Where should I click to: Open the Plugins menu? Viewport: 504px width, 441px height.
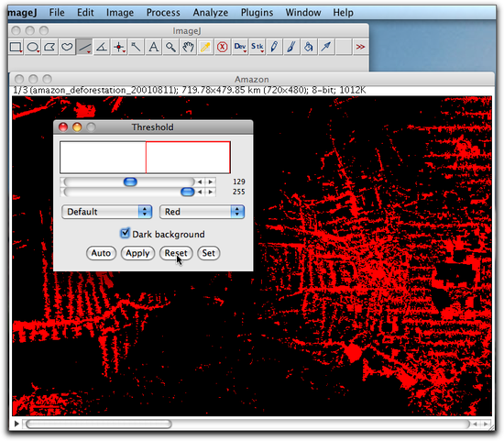[x=257, y=13]
